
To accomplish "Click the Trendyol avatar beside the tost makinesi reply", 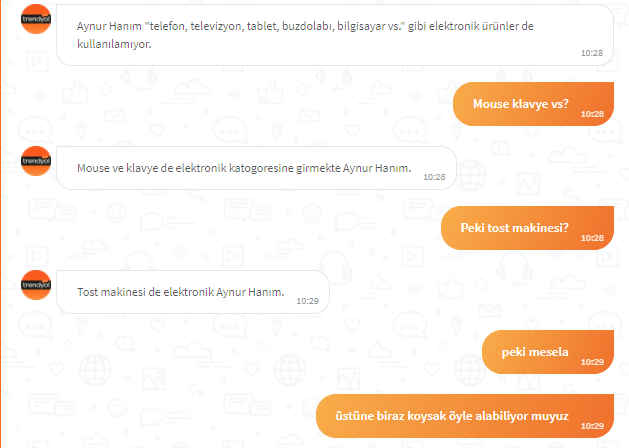I will (36, 285).
